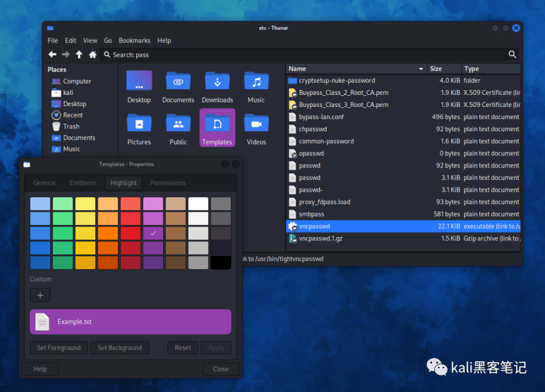Select the passwd- file row
Image resolution: width=545 pixels, height=392 pixels.
pyautogui.click(x=404, y=190)
